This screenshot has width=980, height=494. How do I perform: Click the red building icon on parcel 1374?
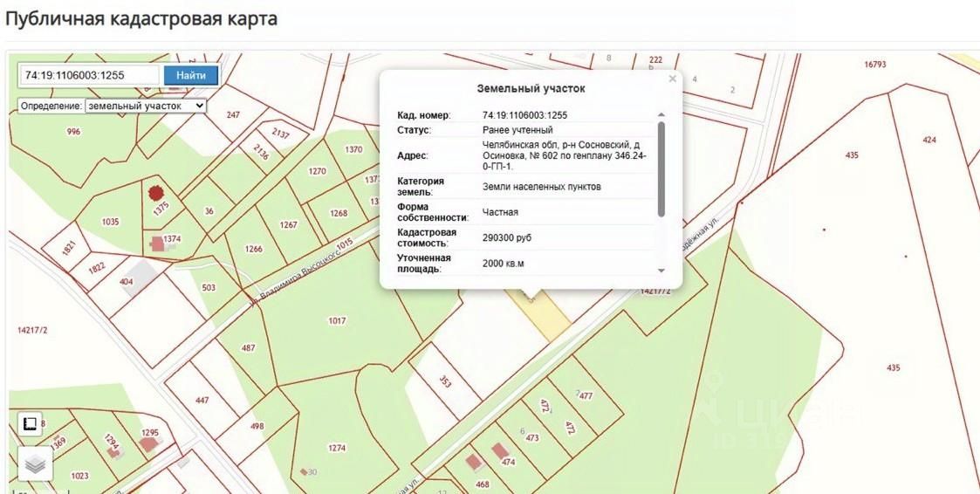(x=158, y=244)
